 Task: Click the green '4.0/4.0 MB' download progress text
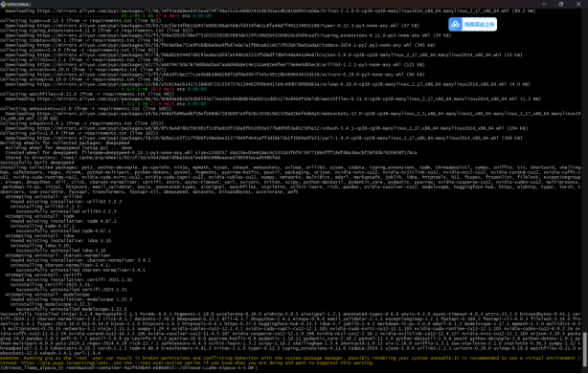135,89
